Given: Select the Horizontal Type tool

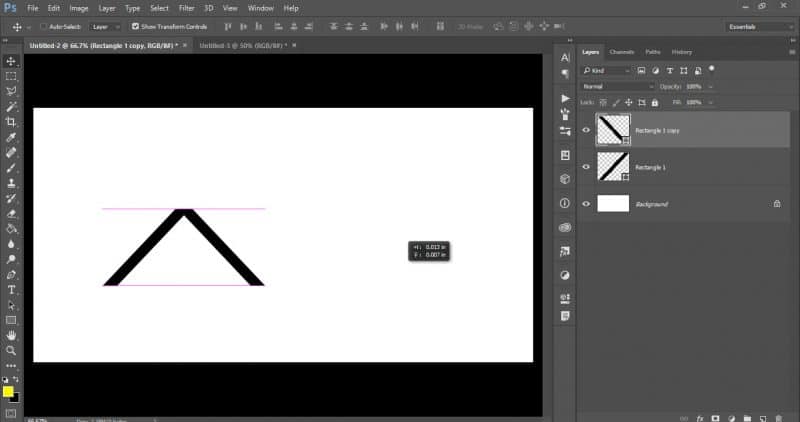Looking at the screenshot, I should coord(11,289).
